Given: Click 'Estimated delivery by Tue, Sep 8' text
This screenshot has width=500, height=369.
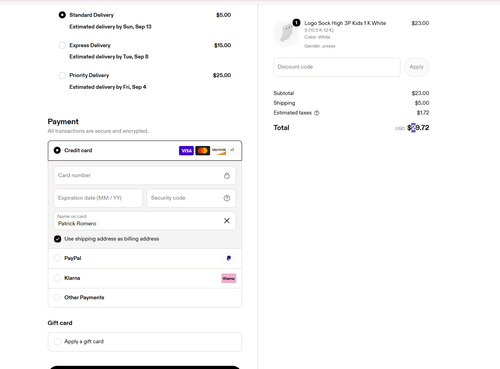Looking at the screenshot, I should tap(109, 57).
